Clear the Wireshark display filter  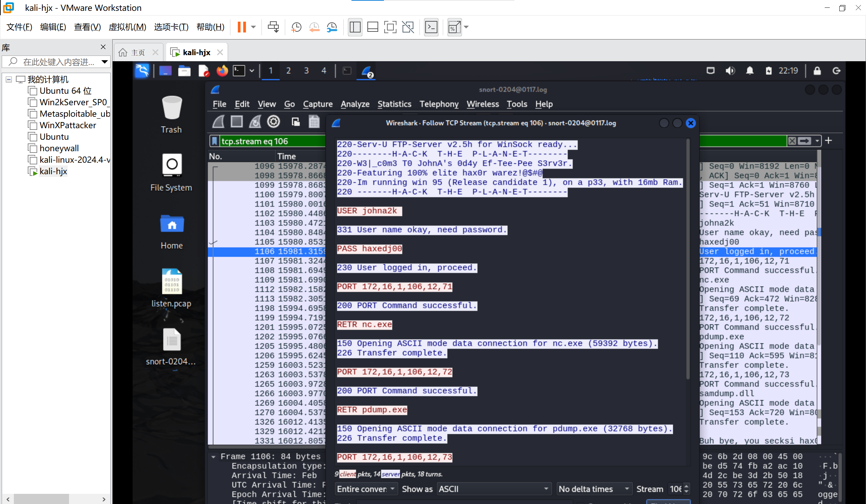pos(792,141)
